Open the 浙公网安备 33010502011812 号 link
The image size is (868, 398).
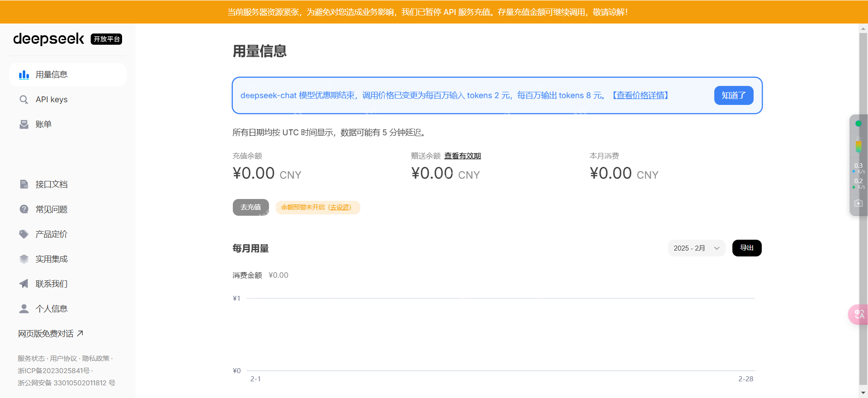(66, 383)
